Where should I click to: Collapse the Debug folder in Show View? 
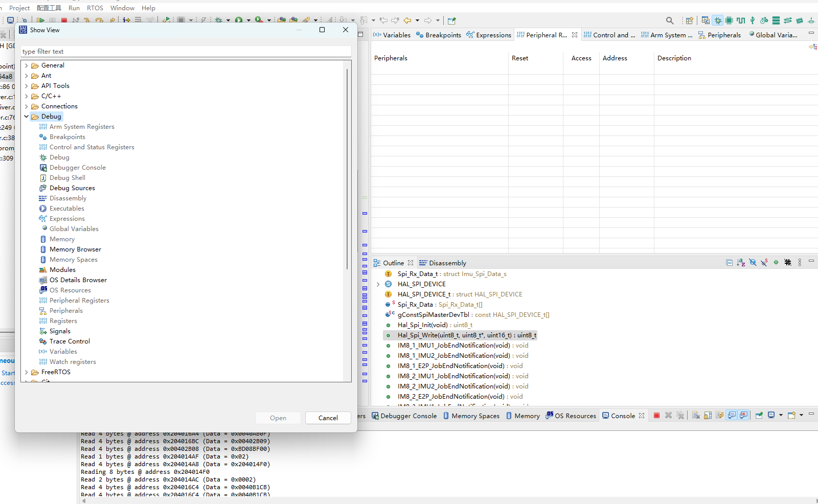[27, 116]
